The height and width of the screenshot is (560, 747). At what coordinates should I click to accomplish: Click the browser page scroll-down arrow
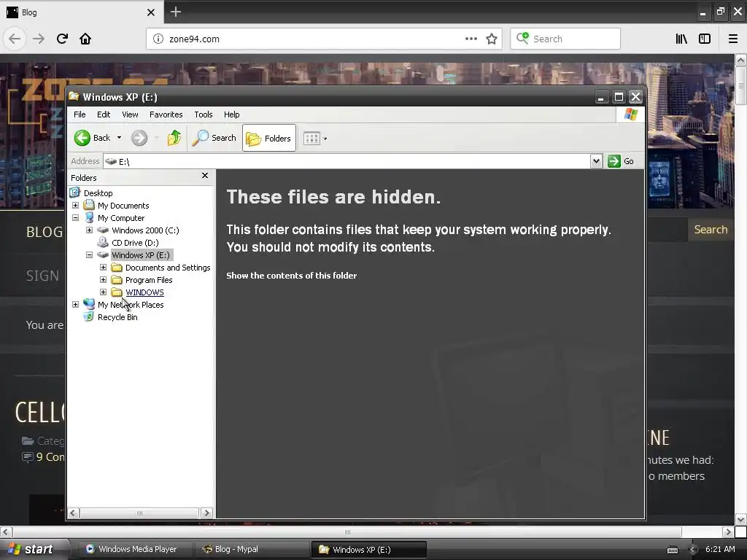[740, 519]
